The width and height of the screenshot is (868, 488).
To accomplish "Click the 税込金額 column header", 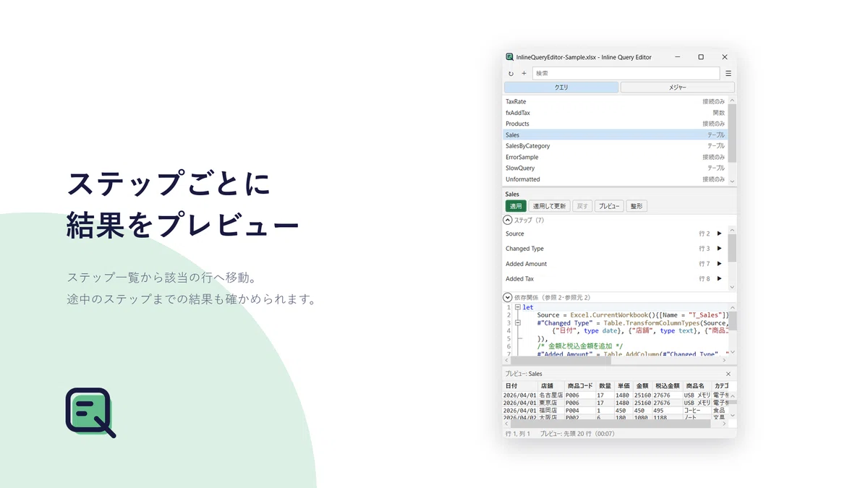I will click(x=668, y=386).
